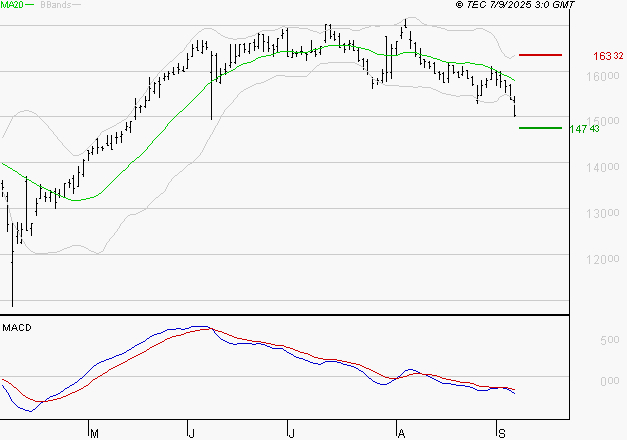Click the 120.00 price axis label

click(x=603, y=259)
